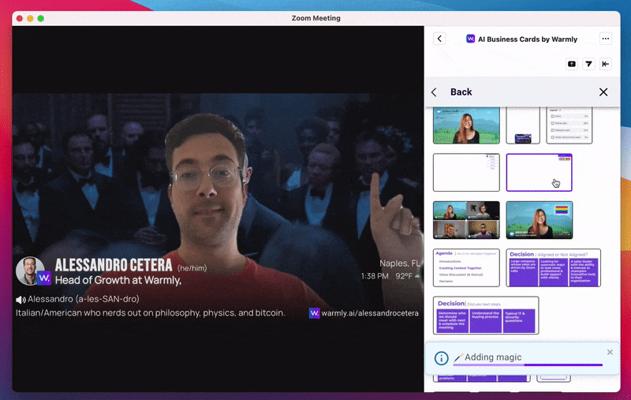This screenshot has height=400, width=631.
Task: Select the thumbnail with rainbow flag
Action: [x=539, y=220]
